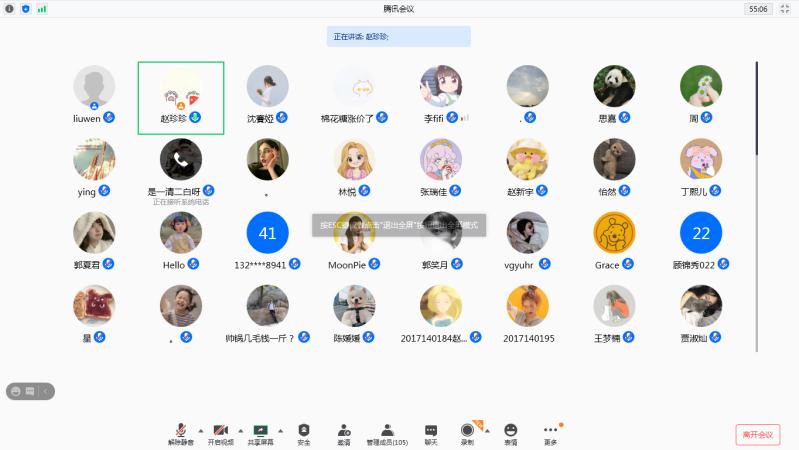This screenshot has width=799, height=450.
Task: Exit full screen using top-right icon
Action: point(784,9)
